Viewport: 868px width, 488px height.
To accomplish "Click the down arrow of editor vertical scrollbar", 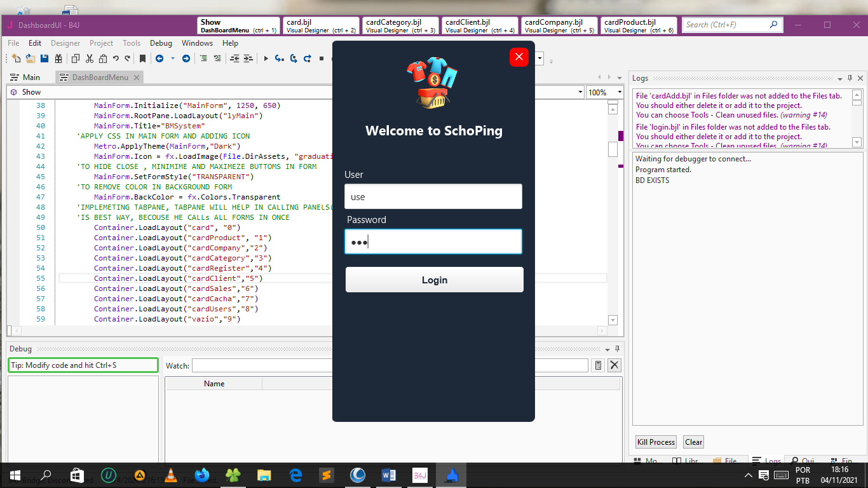I will tap(613, 320).
